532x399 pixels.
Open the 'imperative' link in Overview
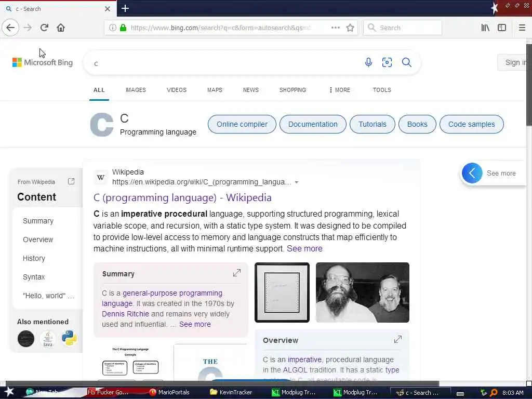[x=304, y=360]
